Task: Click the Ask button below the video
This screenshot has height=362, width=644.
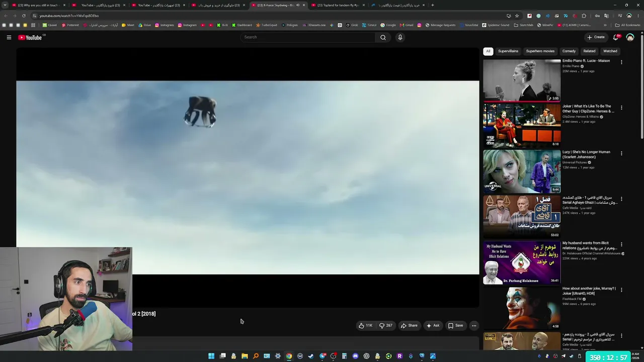Action: [x=433, y=326]
